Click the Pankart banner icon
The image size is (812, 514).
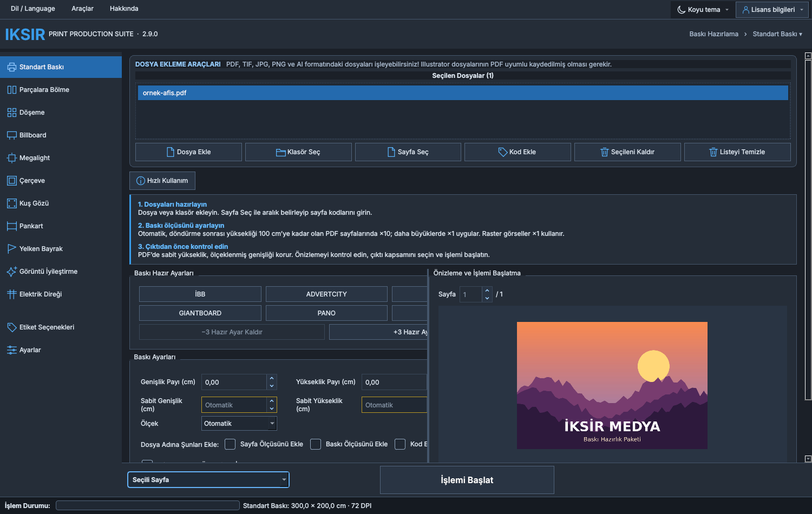click(11, 226)
